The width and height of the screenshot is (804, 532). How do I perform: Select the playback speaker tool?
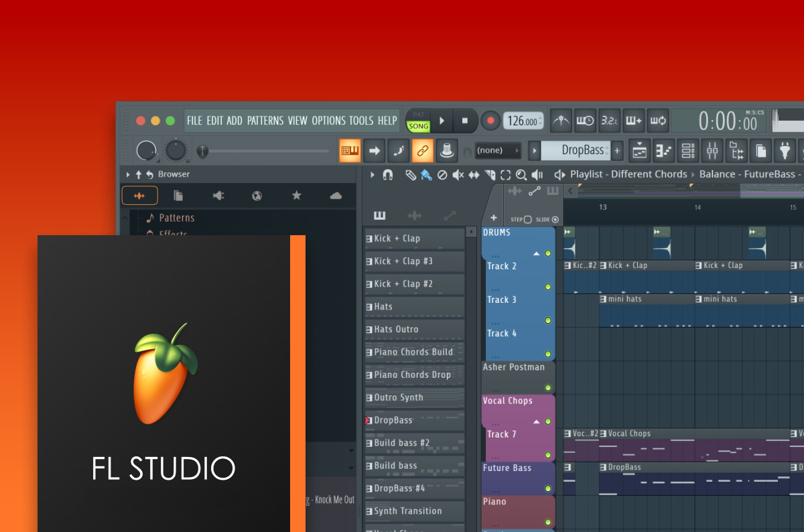(537, 175)
